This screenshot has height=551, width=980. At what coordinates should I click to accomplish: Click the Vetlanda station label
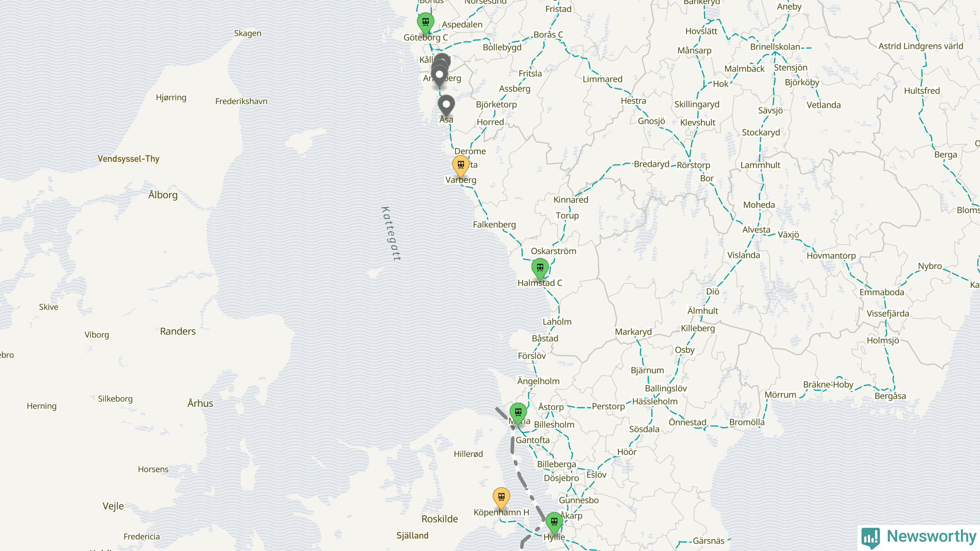[x=823, y=105]
